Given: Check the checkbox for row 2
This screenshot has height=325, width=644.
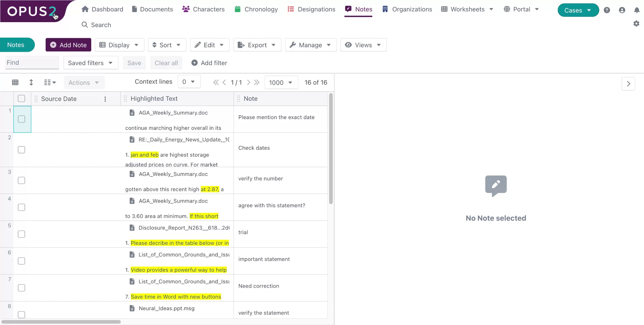Looking at the screenshot, I should coord(21,150).
